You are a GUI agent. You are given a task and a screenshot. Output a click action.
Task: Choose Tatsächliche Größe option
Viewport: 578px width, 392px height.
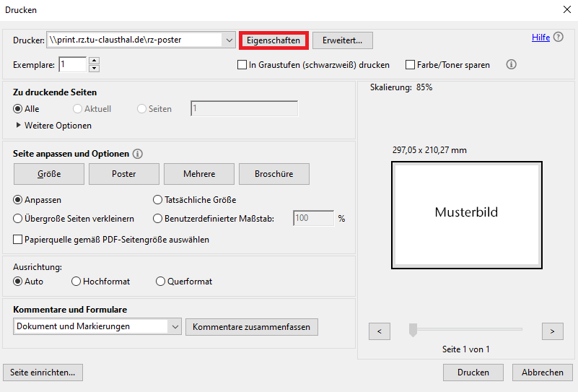[x=158, y=200]
